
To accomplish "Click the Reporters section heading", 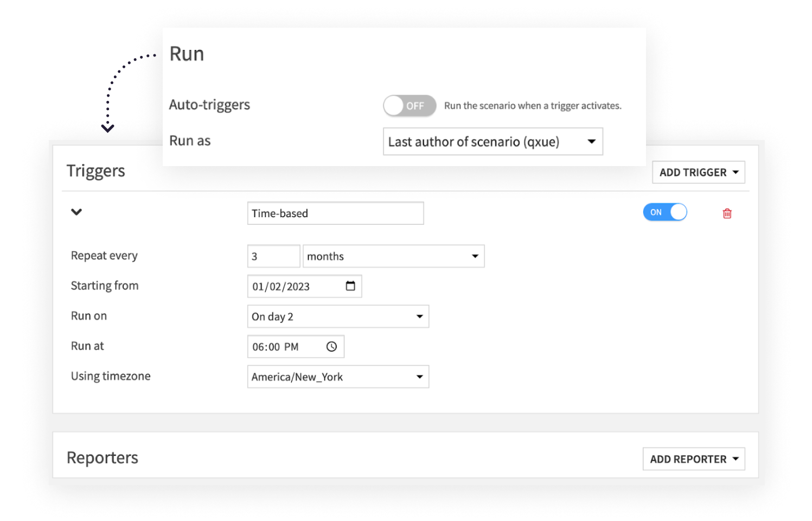I will [x=102, y=458].
